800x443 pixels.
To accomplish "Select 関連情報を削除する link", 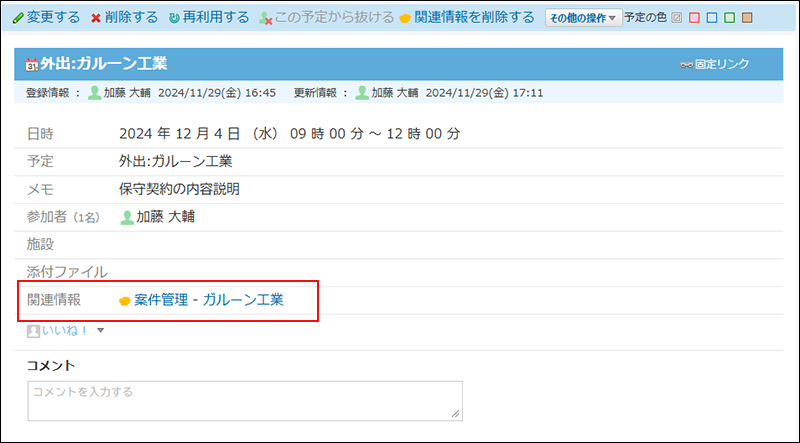I will [x=474, y=17].
